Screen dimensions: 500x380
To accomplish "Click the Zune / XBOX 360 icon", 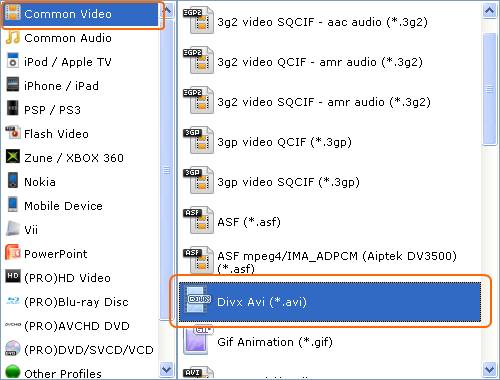I will pyautogui.click(x=13, y=157).
